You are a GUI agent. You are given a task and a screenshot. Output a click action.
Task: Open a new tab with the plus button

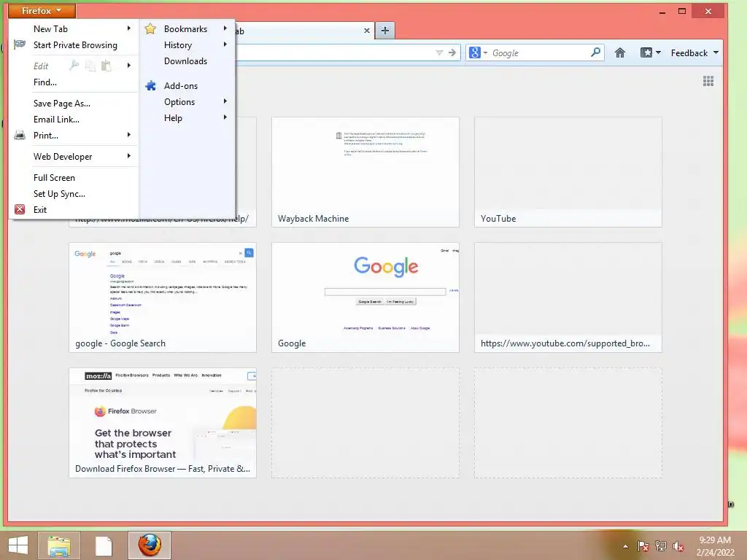[x=385, y=31]
